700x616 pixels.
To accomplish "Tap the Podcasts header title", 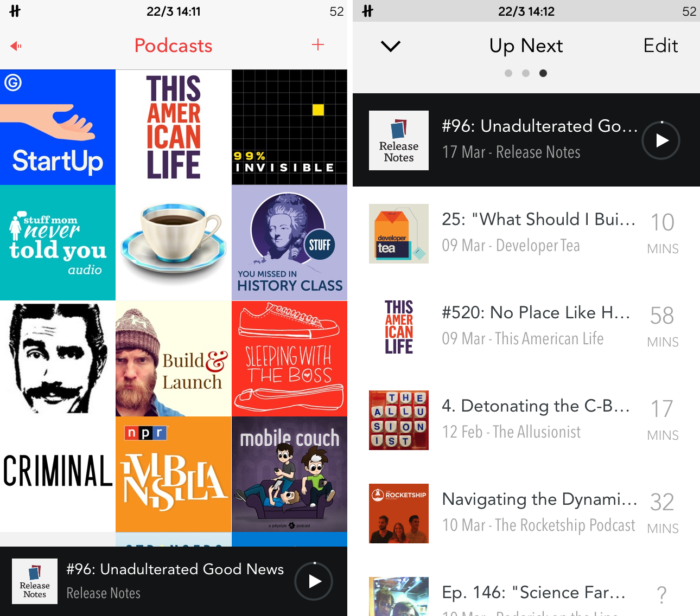I will (173, 46).
